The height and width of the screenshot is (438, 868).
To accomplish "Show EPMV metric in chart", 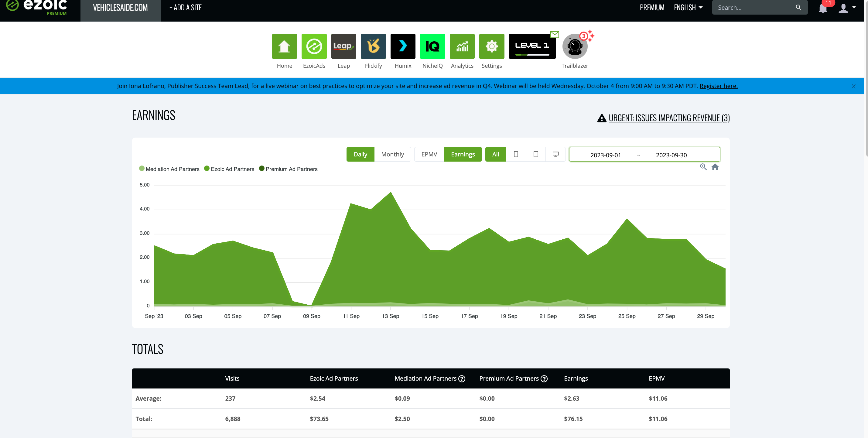I will [x=429, y=154].
